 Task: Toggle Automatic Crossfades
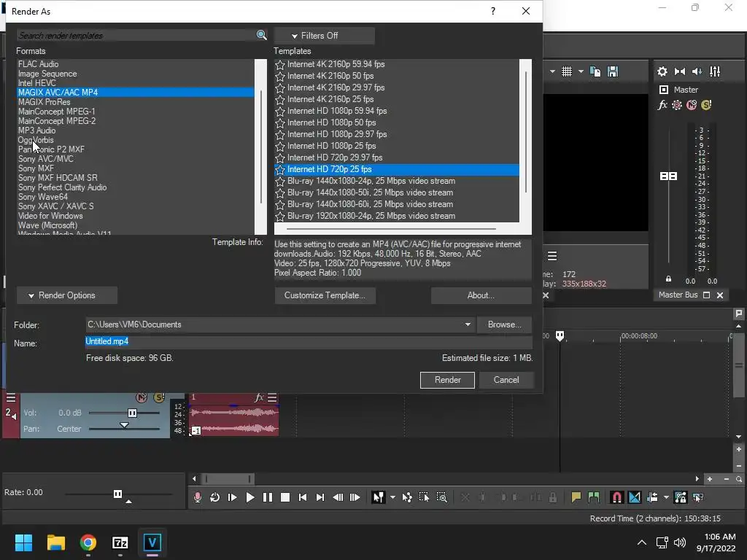pos(635,497)
